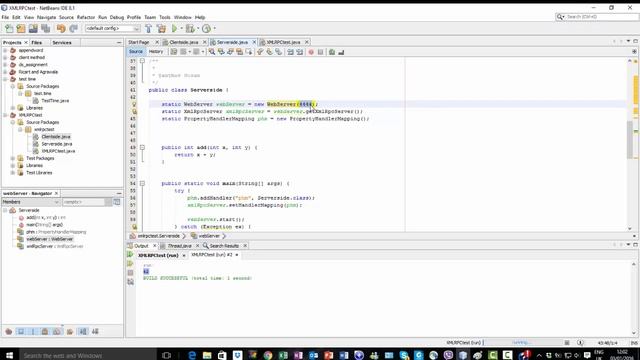Toggle the first filter button under Navigator
640x360 pixels.
click(9, 331)
